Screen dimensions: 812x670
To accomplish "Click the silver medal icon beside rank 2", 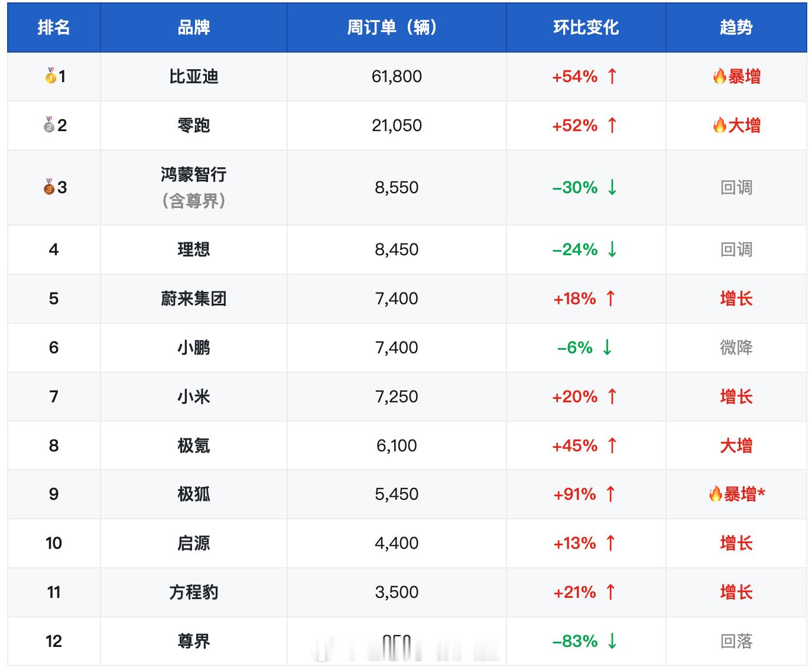I will coord(49,125).
